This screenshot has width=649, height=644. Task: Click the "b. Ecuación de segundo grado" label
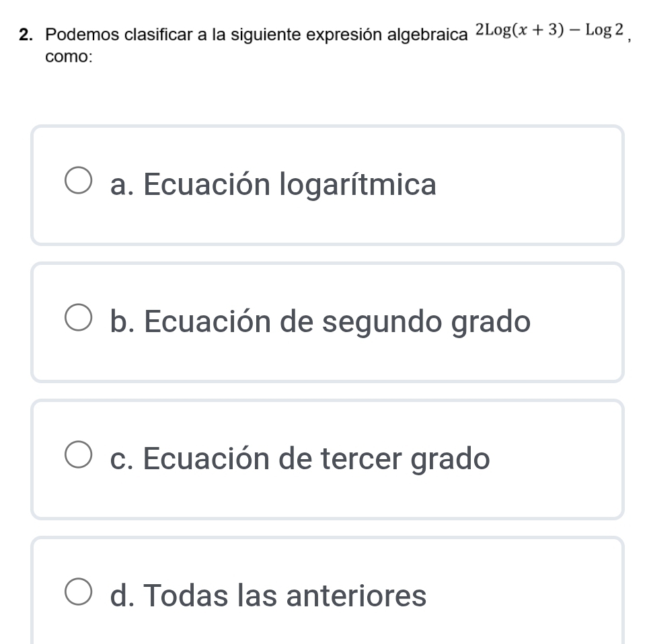[x=321, y=321]
